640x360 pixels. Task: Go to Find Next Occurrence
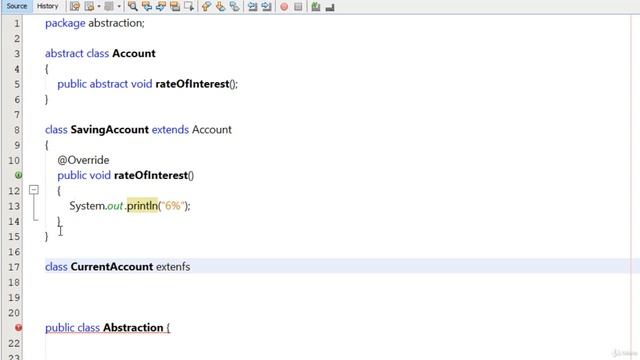(x=161, y=7)
